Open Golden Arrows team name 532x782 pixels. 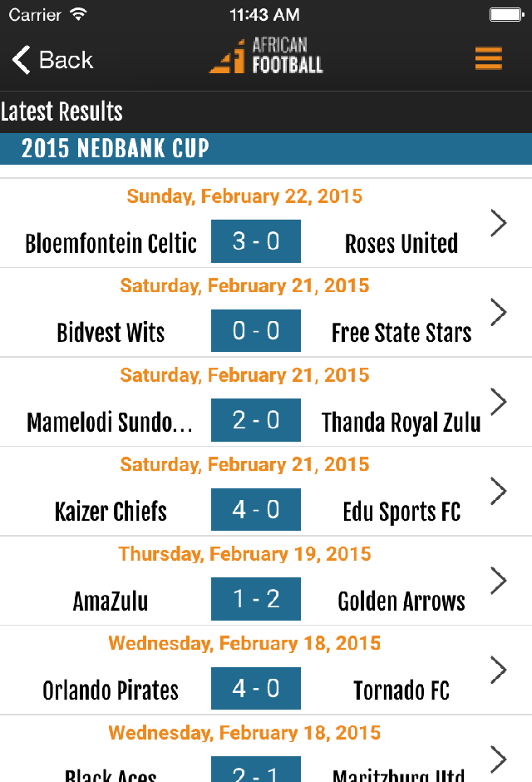tap(401, 601)
